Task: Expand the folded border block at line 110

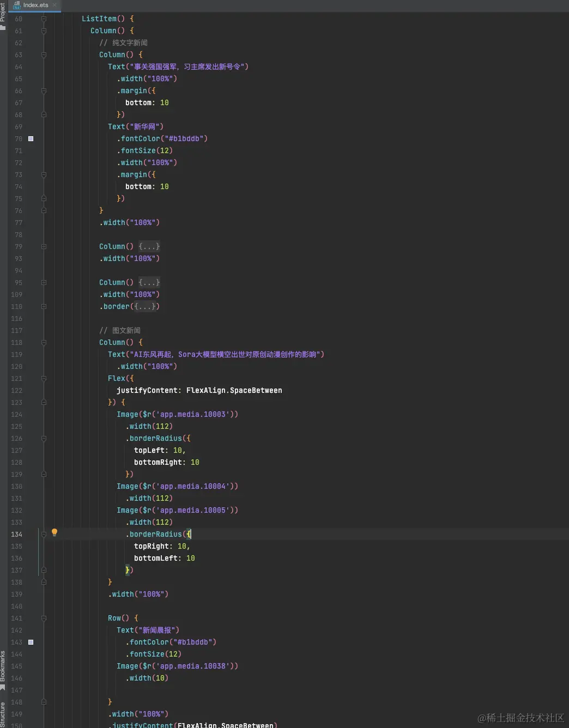Action: click(x=44, y=306)
